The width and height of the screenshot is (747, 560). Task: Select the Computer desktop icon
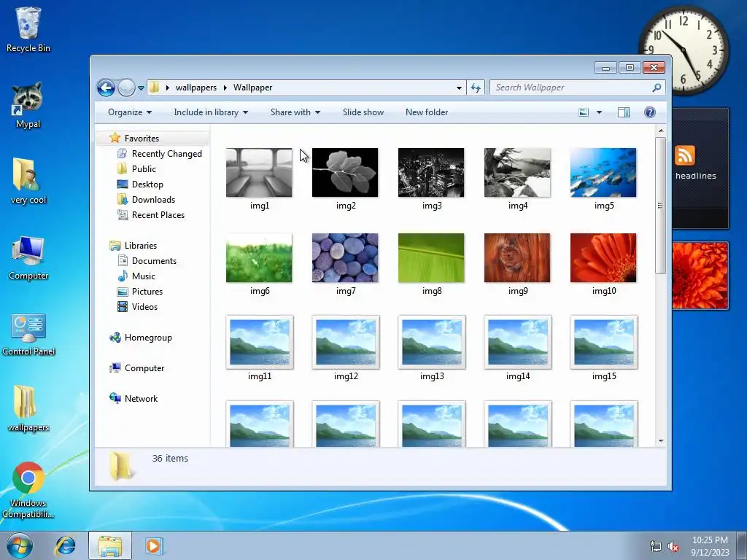28,257
